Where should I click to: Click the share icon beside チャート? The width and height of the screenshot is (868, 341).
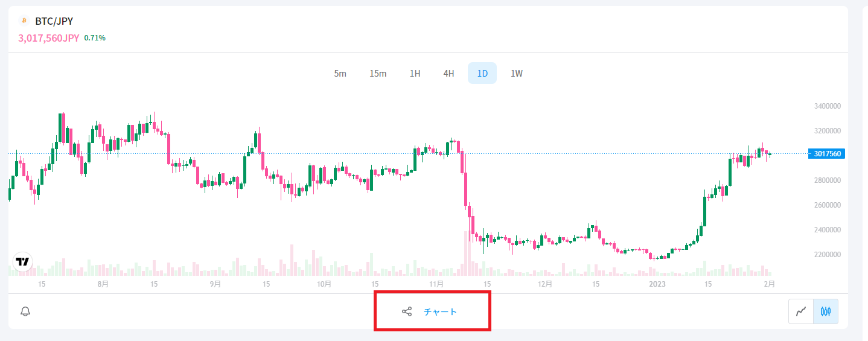tap(407, 312)
